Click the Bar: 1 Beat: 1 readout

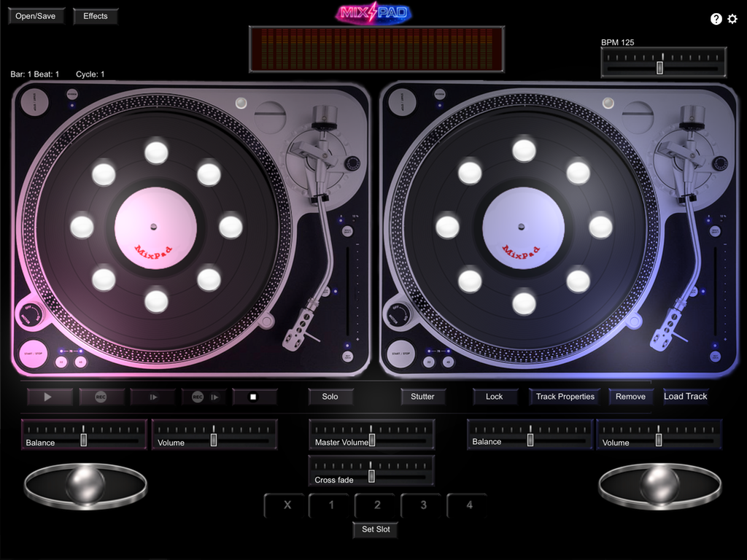35,74
